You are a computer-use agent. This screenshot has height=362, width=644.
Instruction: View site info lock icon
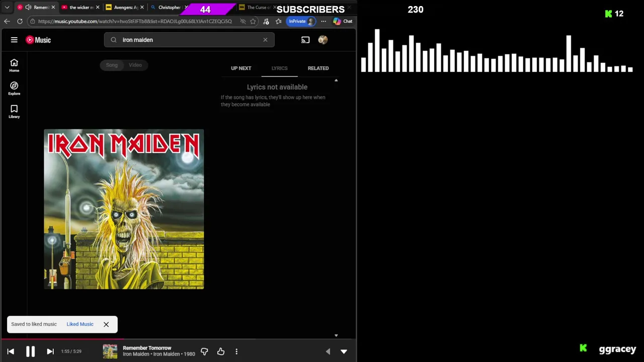[32, 21]
